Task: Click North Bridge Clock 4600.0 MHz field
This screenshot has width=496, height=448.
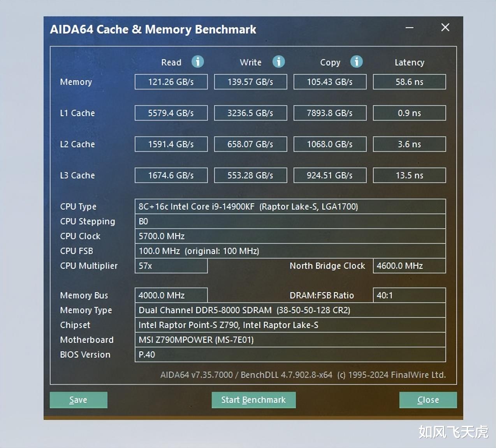Action: [409, 266]
